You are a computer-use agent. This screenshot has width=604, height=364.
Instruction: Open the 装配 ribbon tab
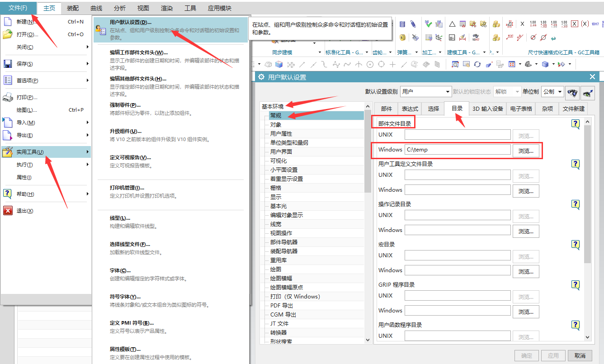(x=72, y=8)
